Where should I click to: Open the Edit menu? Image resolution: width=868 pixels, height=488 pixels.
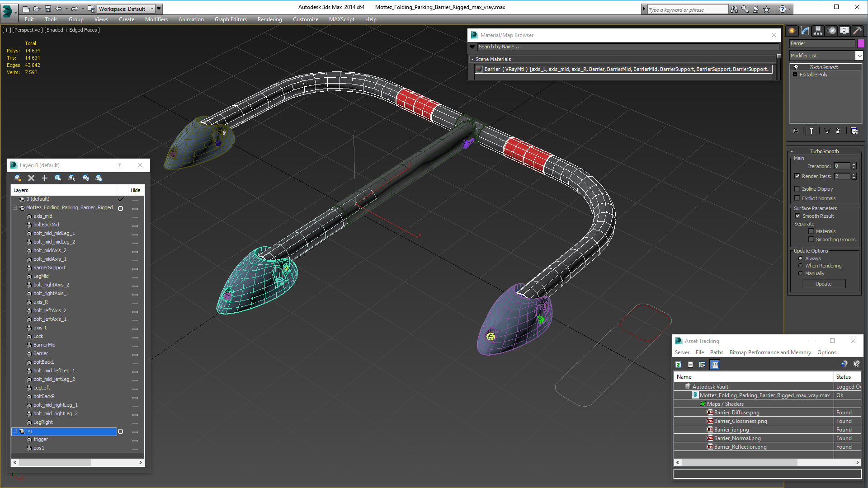click(x=29, y=19)
